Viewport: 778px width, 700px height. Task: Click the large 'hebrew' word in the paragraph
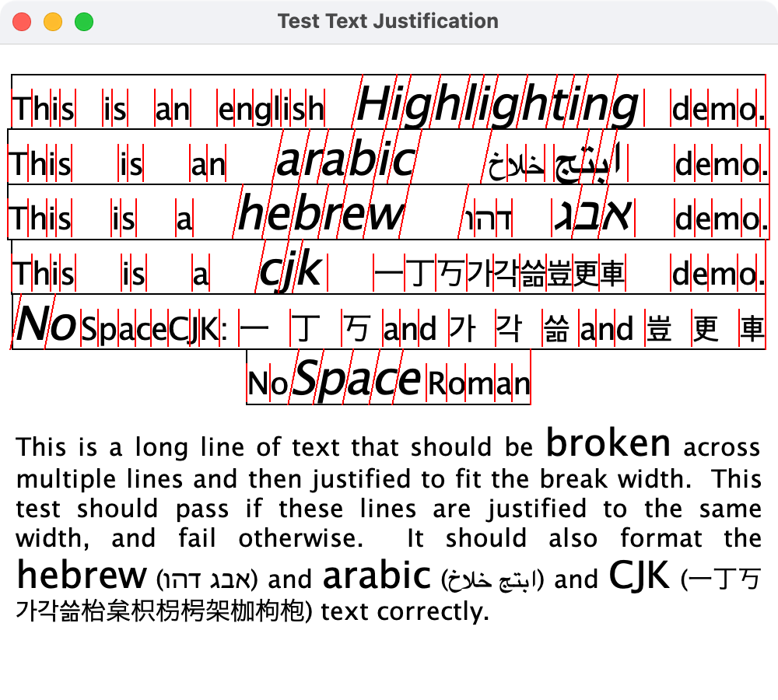point(82,576)
